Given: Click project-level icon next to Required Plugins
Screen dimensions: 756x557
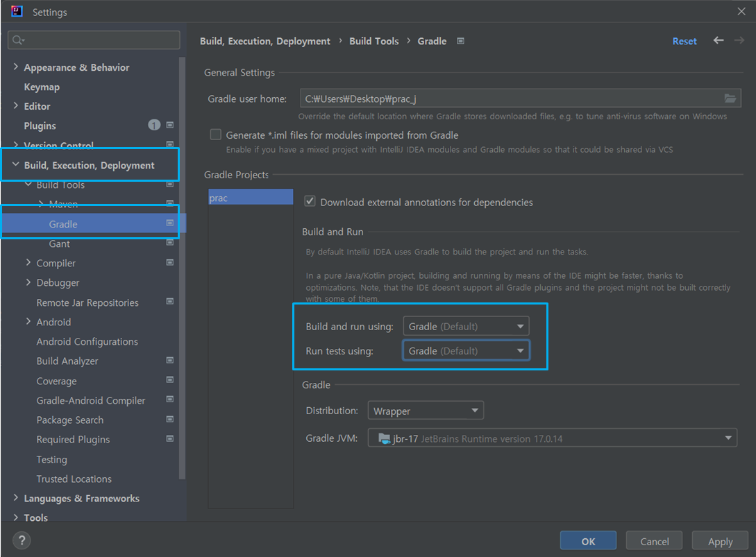Looking at the screenshot, I should pos(169,438).
